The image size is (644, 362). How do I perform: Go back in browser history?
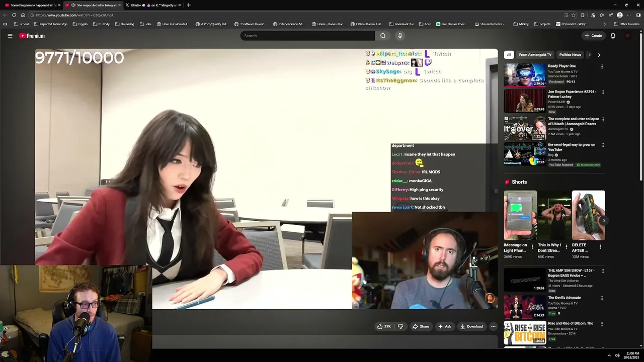click(5, 15)
